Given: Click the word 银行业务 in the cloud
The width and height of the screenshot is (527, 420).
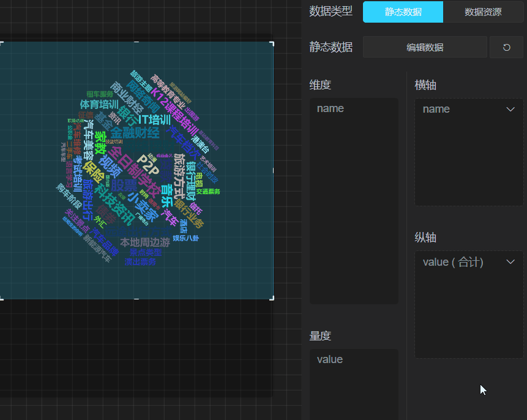Looking at the screenshot, I should (x=189, y=214).
